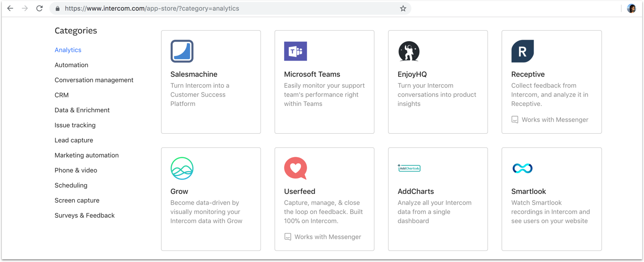Screen dimensions: 644x262
Task: Click the padlock icon in address bar
Action: click(57, 8)
